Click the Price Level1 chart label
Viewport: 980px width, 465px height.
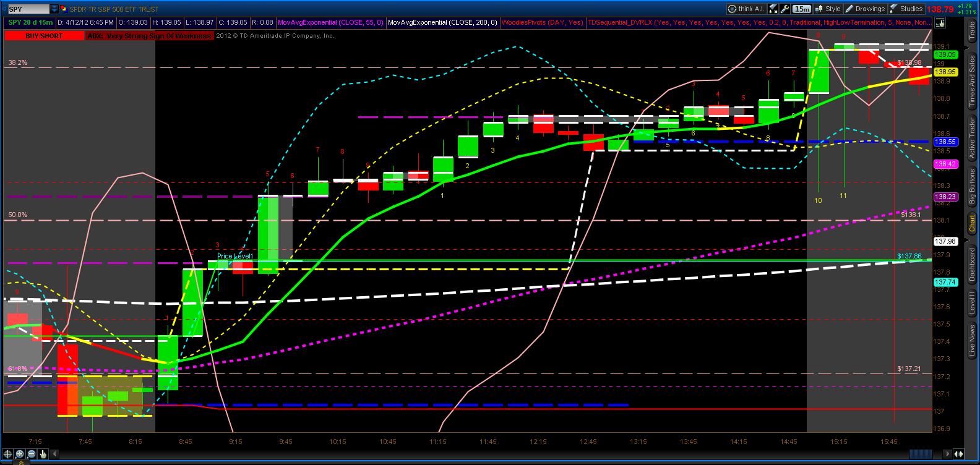point(235,256)
